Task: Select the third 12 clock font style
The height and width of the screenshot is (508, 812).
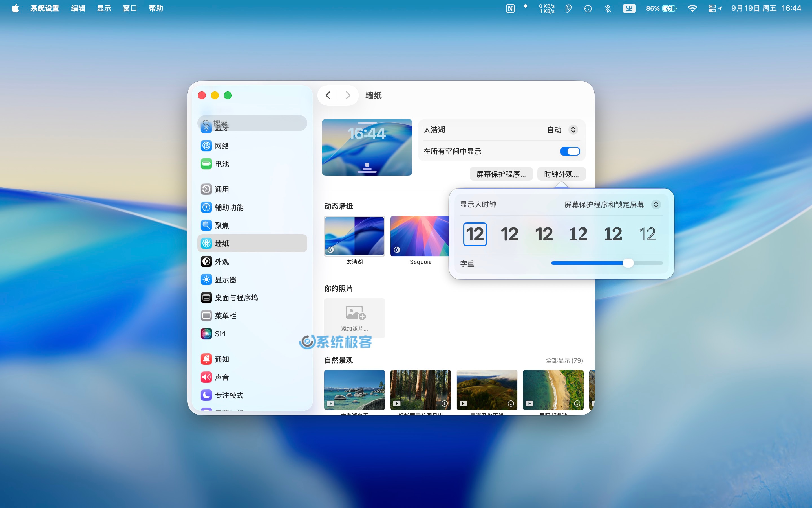Action: (544, 234)
